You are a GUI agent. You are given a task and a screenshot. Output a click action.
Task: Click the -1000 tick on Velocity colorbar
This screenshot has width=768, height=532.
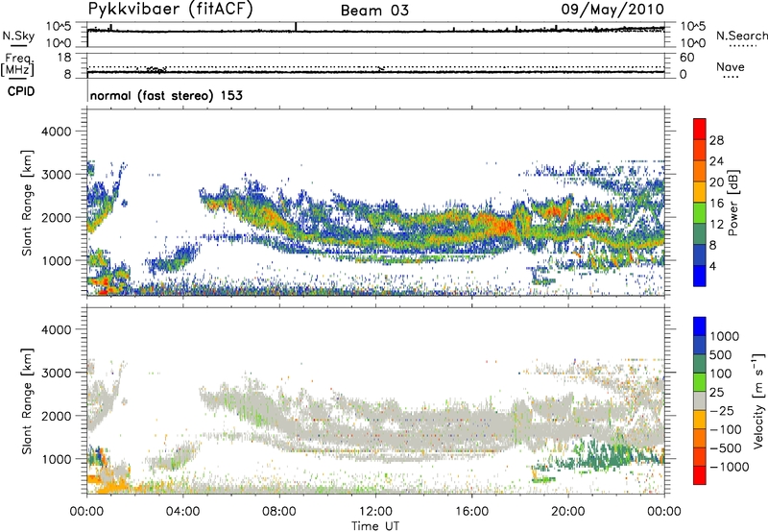[x=729, y=467]
